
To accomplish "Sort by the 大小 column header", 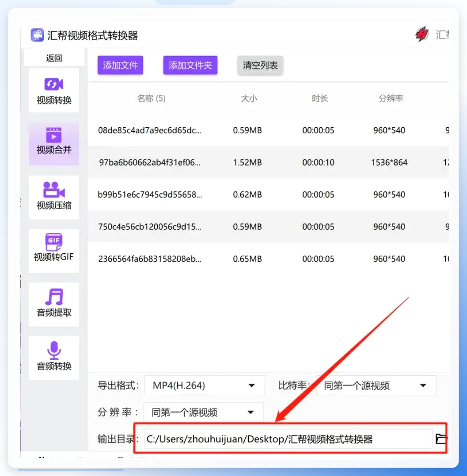I will click(249, 99).
